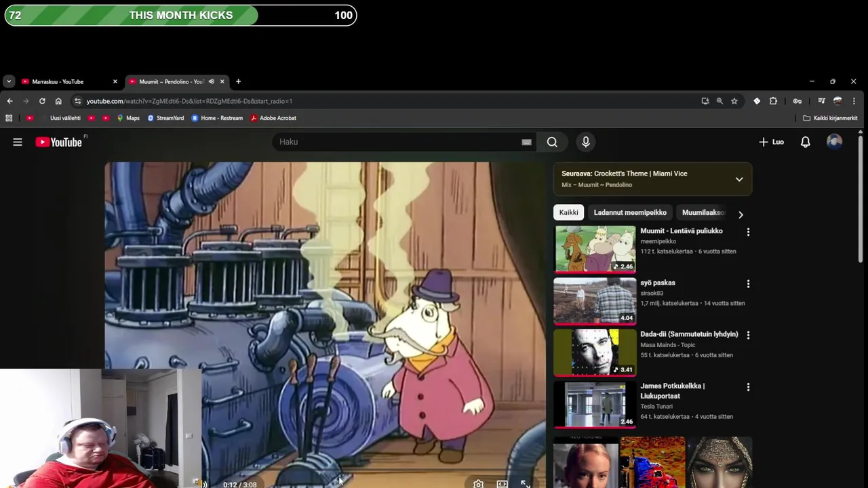Open options for Muumit - Lentävä puliukko
The image size is (868, 488).
748,232
